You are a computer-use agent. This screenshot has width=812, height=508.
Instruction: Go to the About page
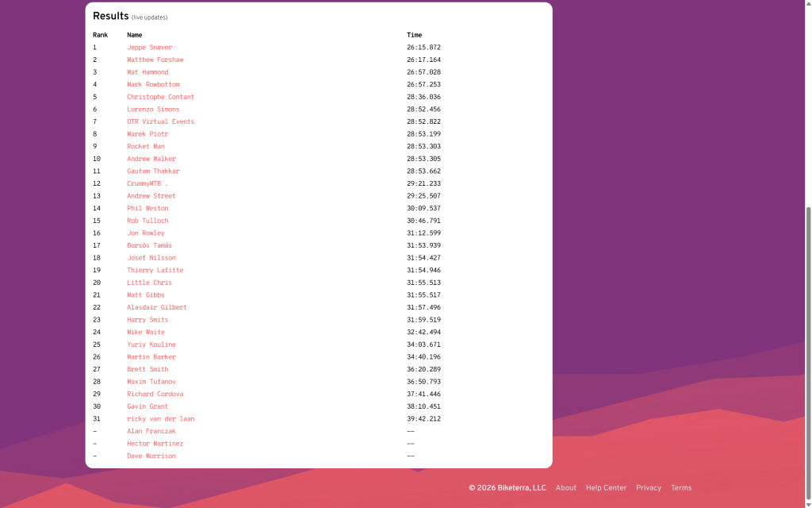pyautogui.click(x=565, y=488)
